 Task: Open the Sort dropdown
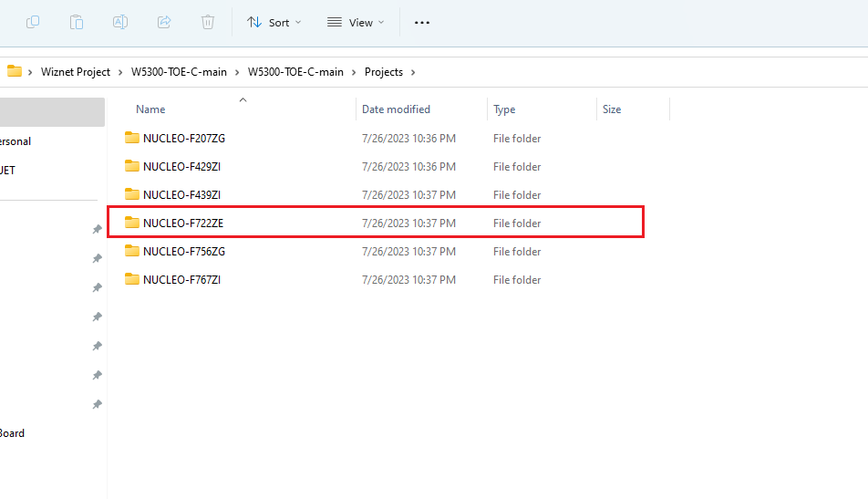click(x=274, y=23)
